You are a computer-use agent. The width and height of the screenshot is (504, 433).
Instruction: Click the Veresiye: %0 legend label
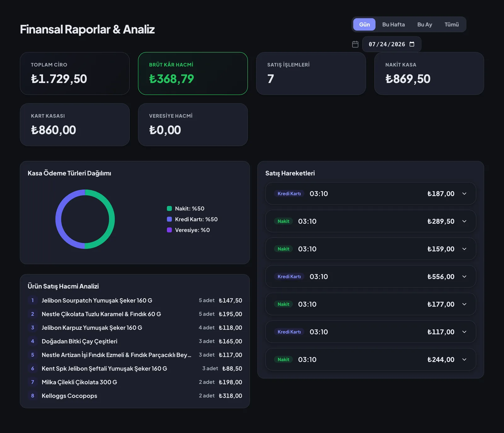click(x=192, y=230)
